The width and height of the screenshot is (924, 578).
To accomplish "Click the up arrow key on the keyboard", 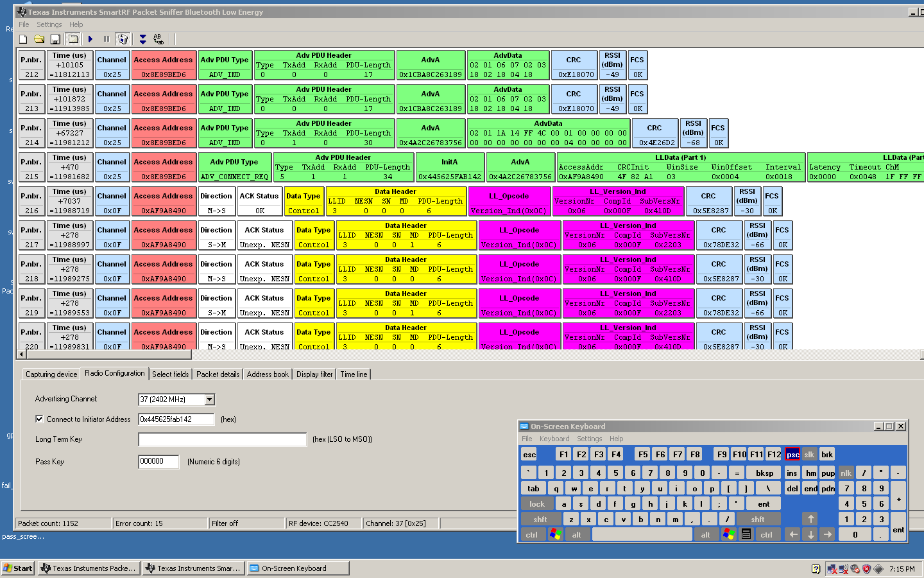I will pyautogui.click(x=810, y=520).
